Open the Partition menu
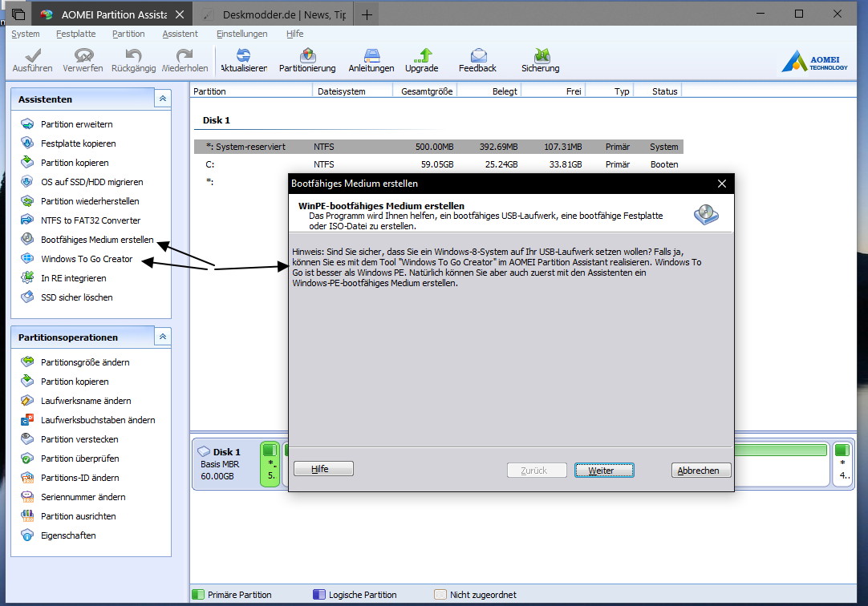Screen dimensions: 868x606 [x=128, y=34]
